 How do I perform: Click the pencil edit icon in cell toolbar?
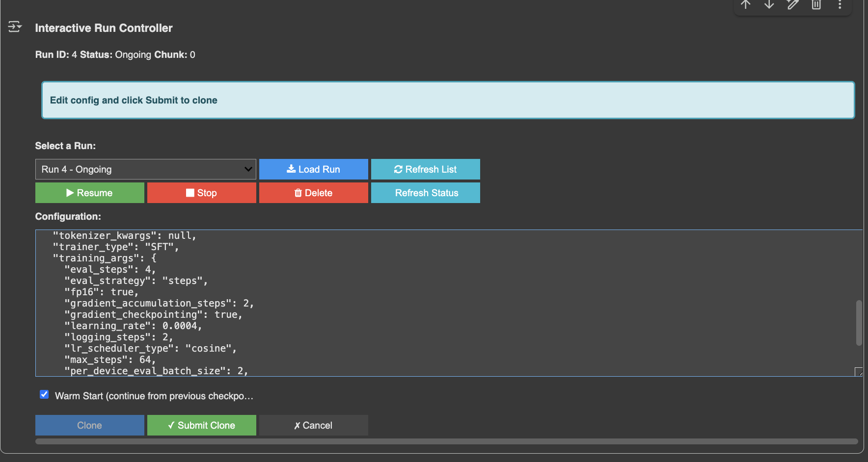click(792, 5)
